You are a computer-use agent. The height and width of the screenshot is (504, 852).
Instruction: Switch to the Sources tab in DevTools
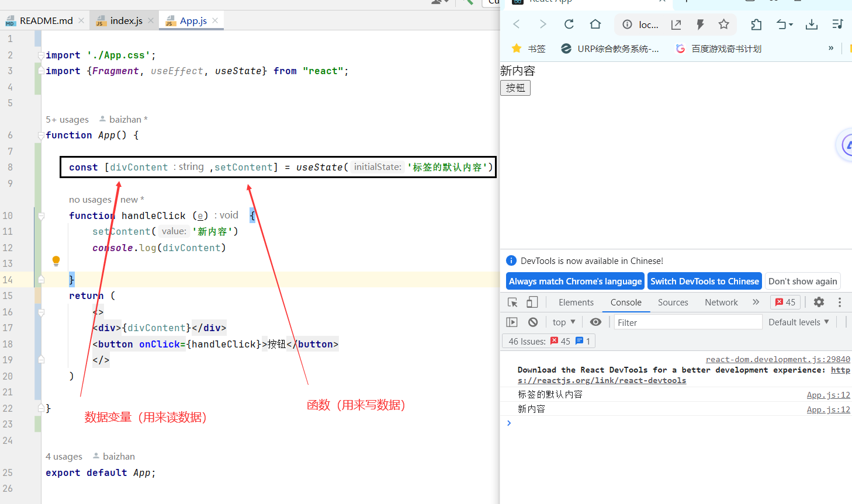(673, 302)
